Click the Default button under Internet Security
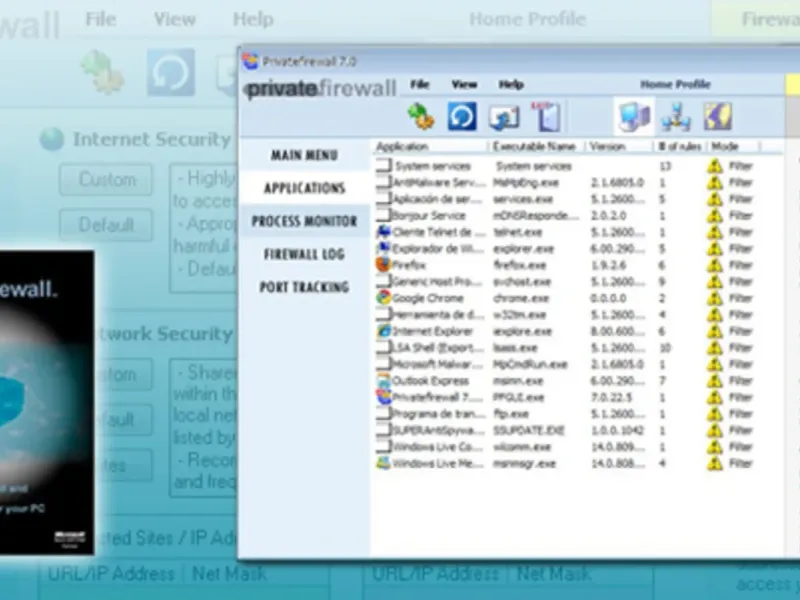The height and width of the screenshot is (600, 800). (x=106, y=224)
